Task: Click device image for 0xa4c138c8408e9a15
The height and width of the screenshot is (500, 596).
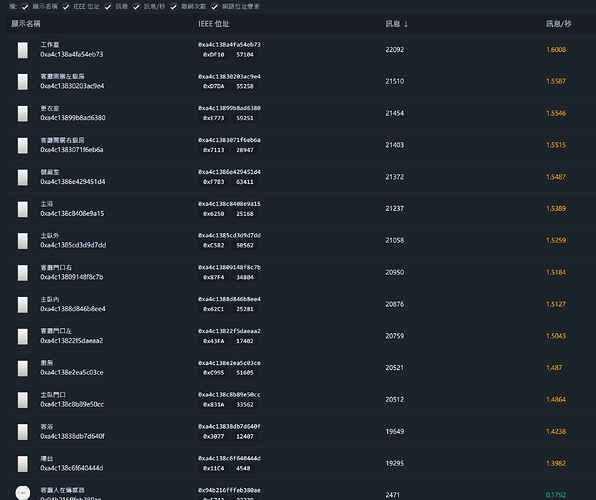Action: (23, 209)
